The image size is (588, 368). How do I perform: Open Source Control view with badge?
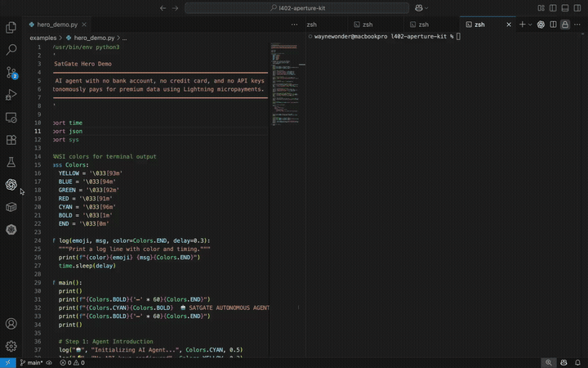[11, 73]
